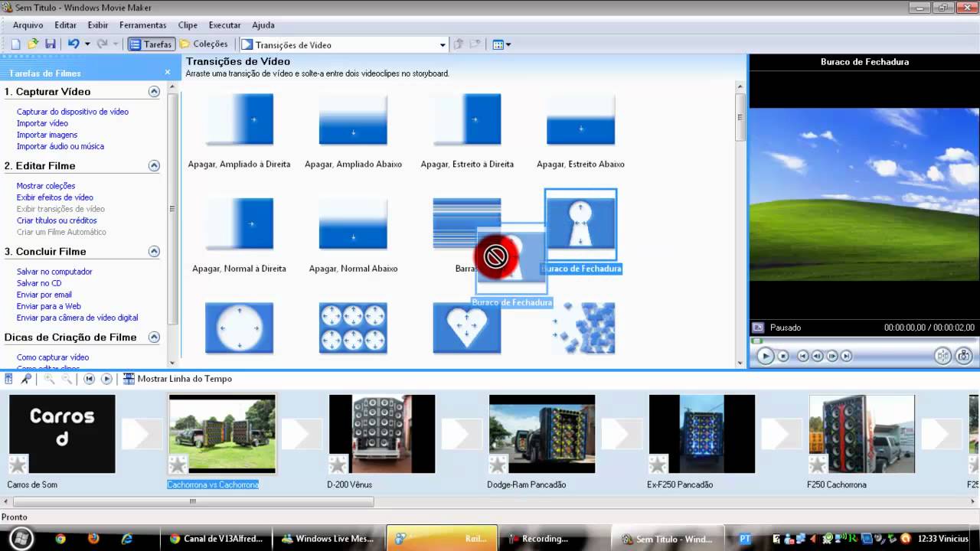
Task: Collapse the 2. Editar Filme section
Action: (x=154, y=165)
